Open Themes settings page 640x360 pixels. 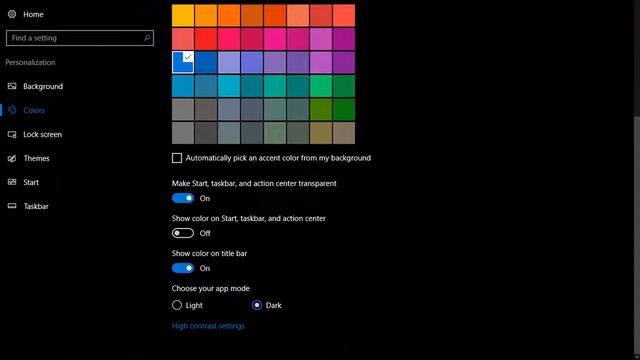36,158
